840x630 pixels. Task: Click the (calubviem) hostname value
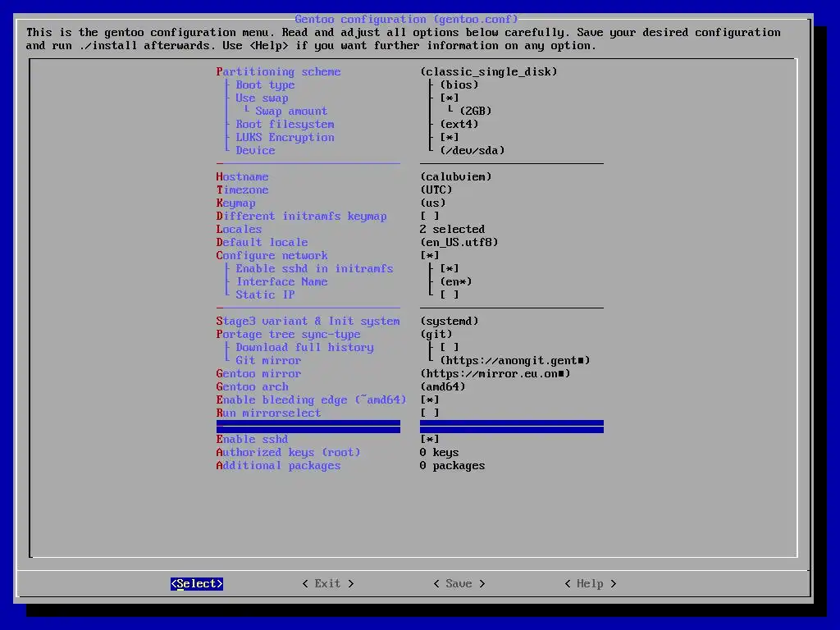click(456, 177)
